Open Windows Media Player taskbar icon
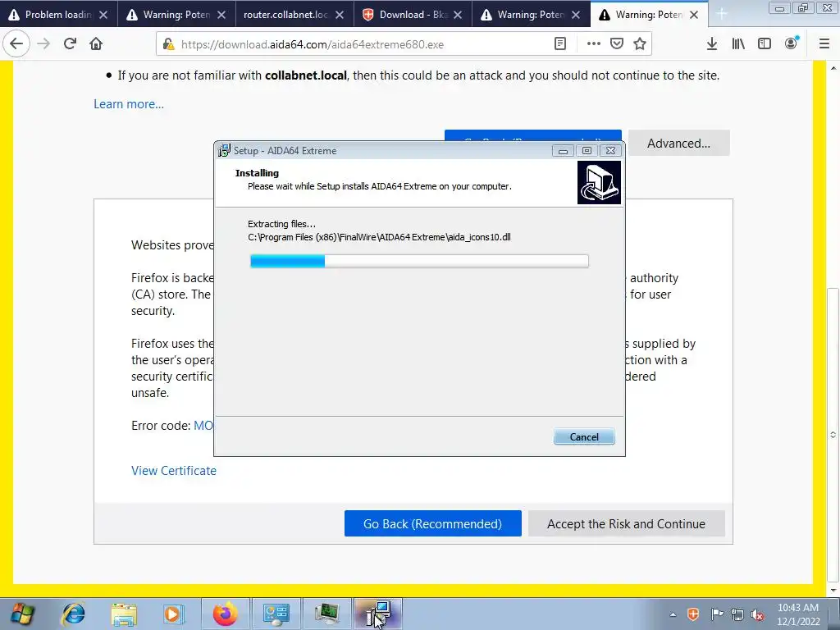840x630 pixels. click(173, 614)
